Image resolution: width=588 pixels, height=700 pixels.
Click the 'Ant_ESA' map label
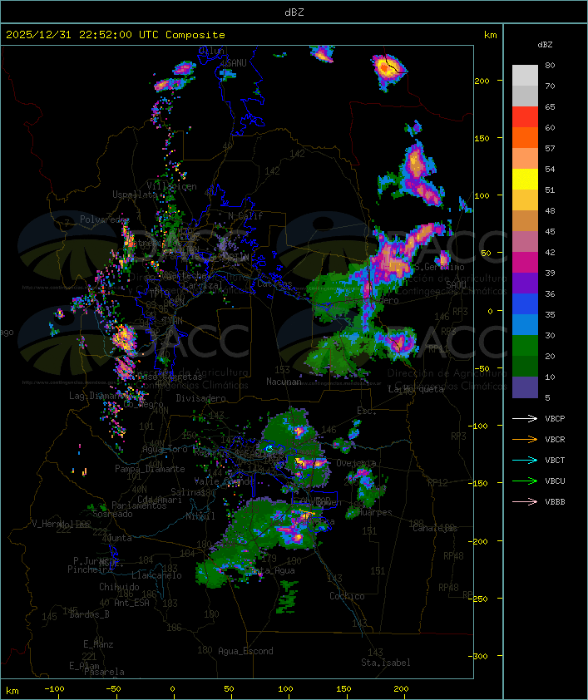(131, 603)
